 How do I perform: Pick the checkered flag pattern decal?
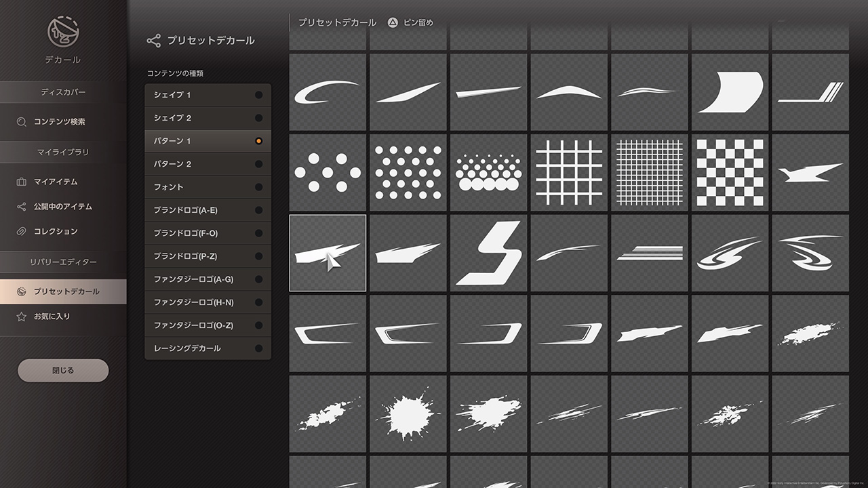[730, 172]
